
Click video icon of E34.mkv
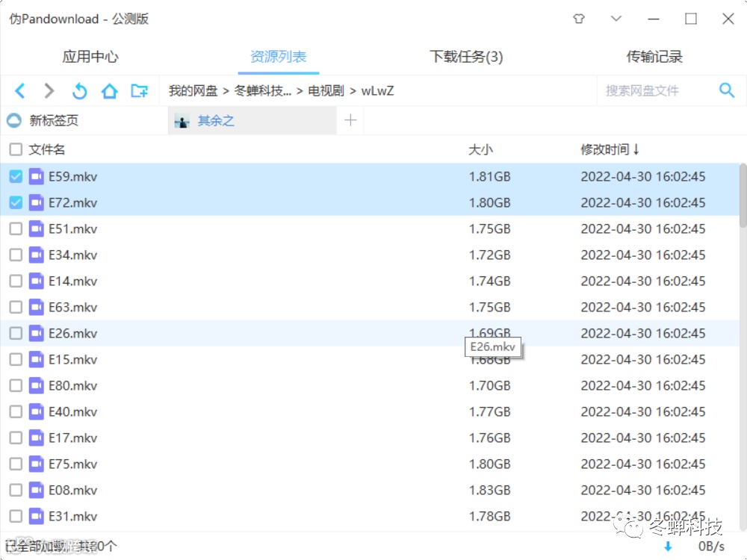(x=36, y=255)
